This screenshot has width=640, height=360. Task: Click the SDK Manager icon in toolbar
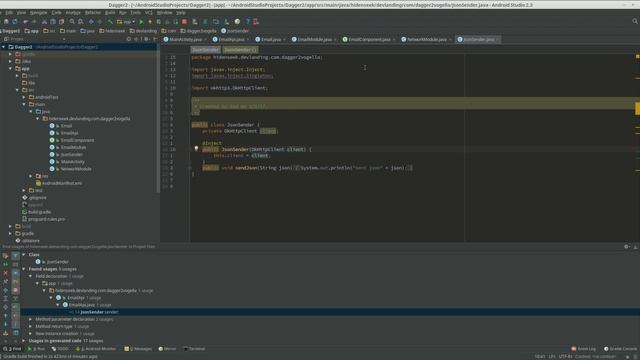(x=227, y=22)
